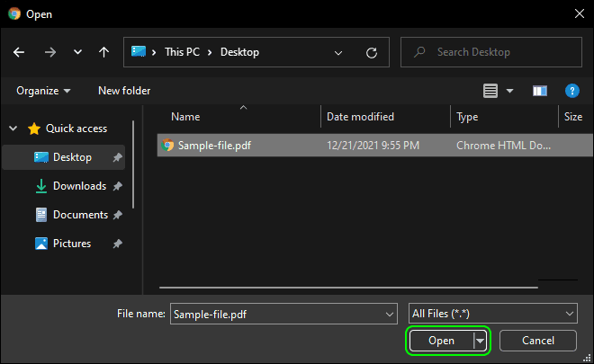The height and width of the screenshot is (364, 594).
Task: Open recent locations dropdown
Action: click(77, 52)
